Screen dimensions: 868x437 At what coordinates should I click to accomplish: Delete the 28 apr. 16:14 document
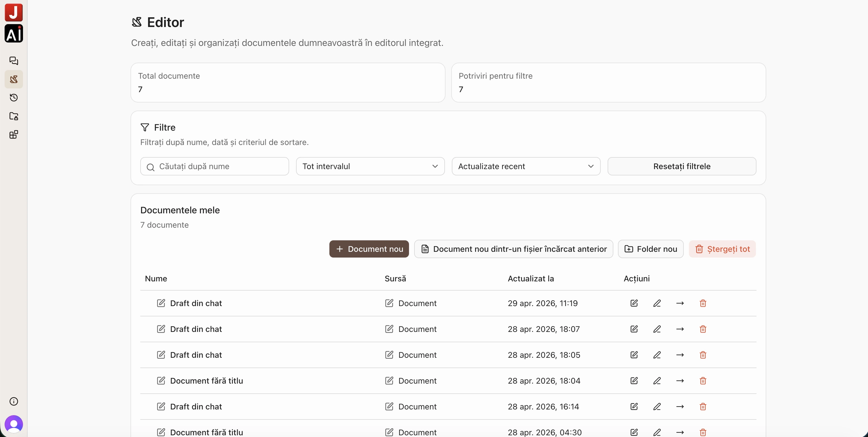702,406
